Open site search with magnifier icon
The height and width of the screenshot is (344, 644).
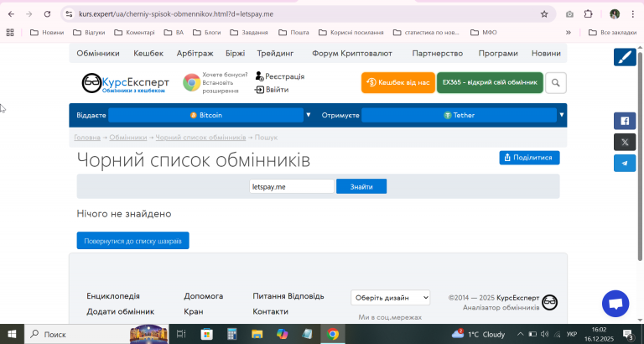point(556,82)
